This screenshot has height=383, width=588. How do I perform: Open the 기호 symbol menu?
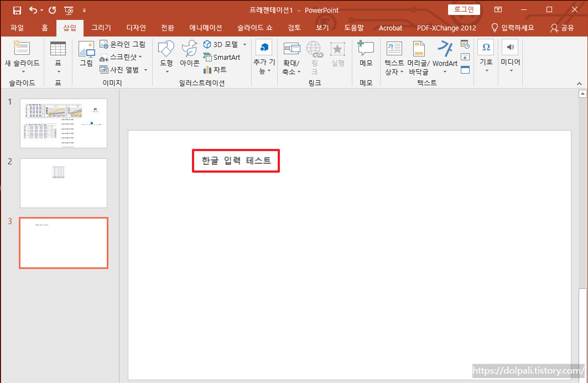click(486, 56)
